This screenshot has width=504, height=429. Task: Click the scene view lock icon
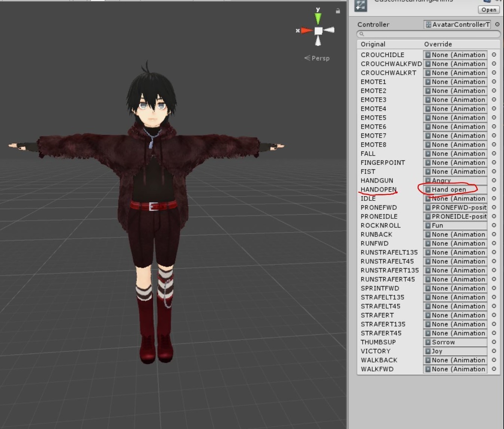[x=338, y=11]
